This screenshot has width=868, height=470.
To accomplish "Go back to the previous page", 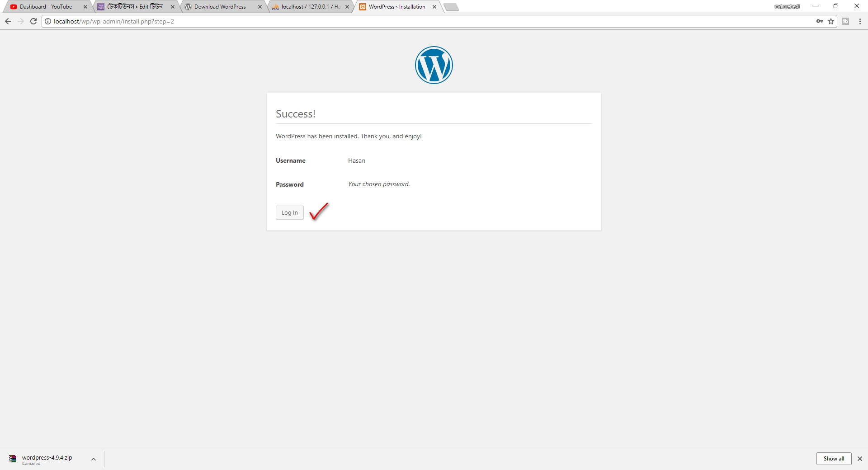I will coord(8,21).
